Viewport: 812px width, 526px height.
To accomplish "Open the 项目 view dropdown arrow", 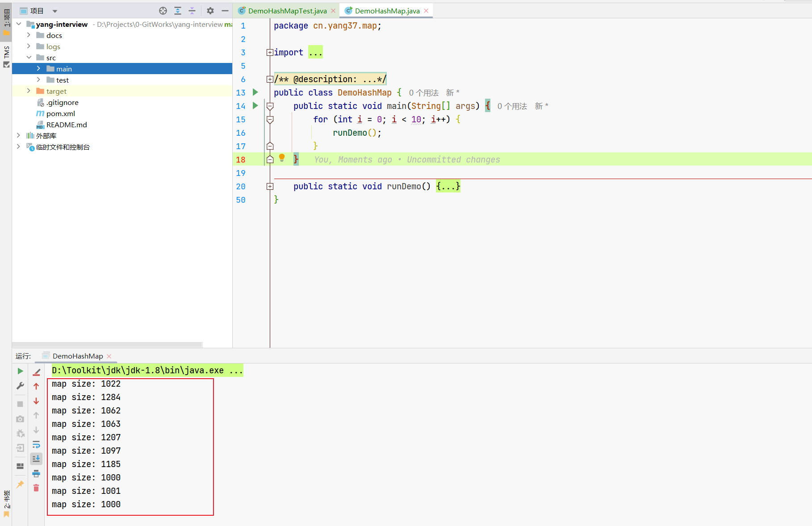I will pos(55,11).
